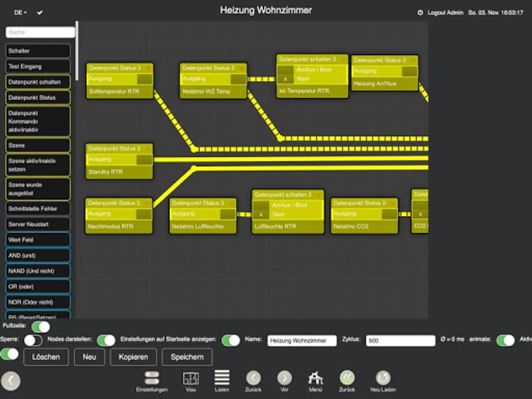Click the Name field with Heizung Wohnzimmer

(302, 340)
